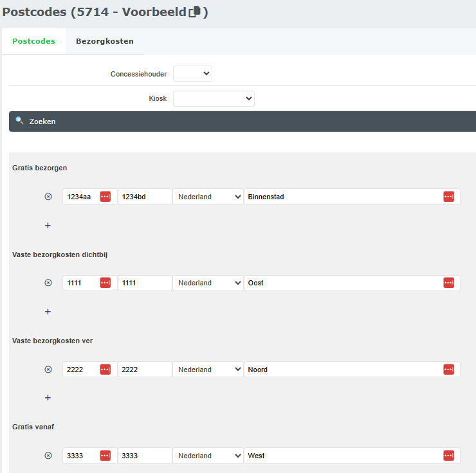
Task: Change country dropdown in Noord row
Action: pos(208,370)
